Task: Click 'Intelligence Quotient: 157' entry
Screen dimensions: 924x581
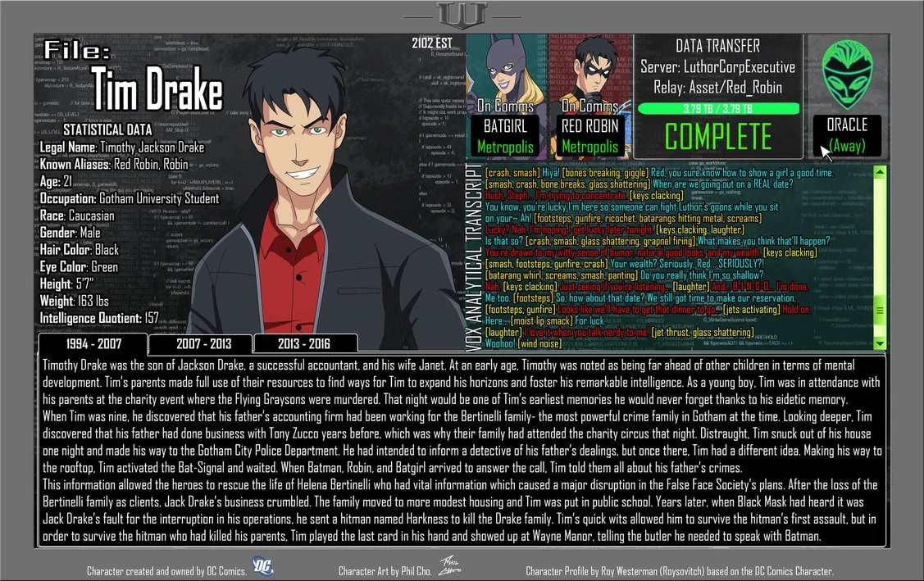Action: 99,318
